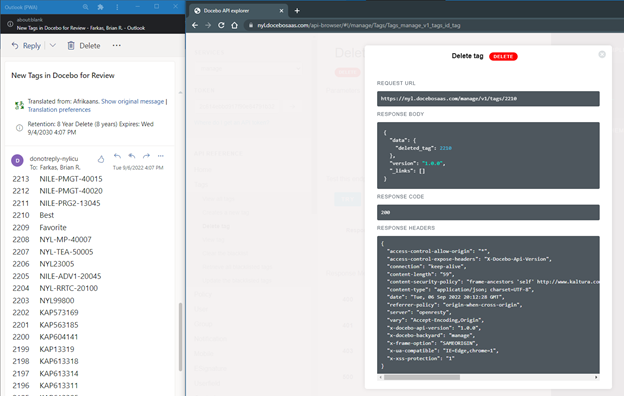Click the retention info icon
The width and height of the screenshot is (624, 396).
(x=19, y=128)
